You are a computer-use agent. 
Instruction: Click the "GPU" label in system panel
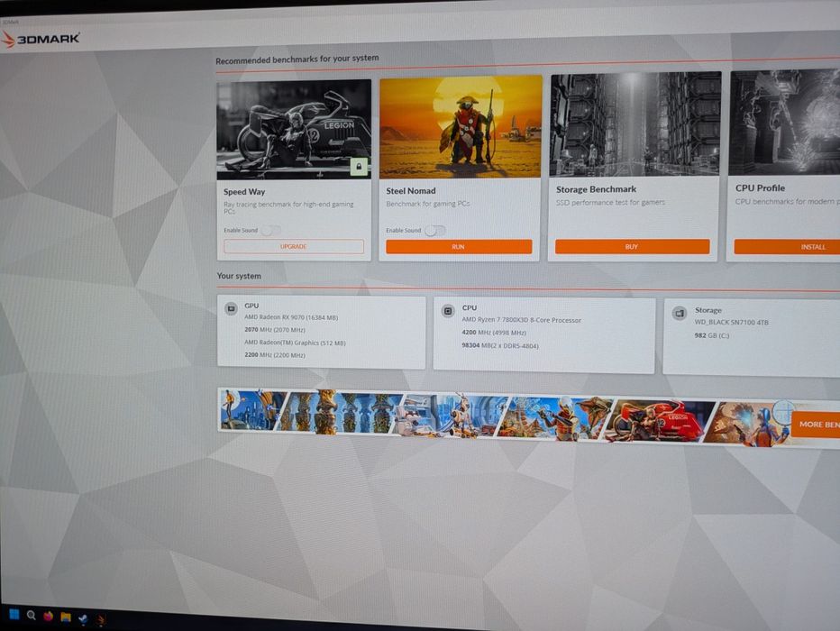pos(251,306)
